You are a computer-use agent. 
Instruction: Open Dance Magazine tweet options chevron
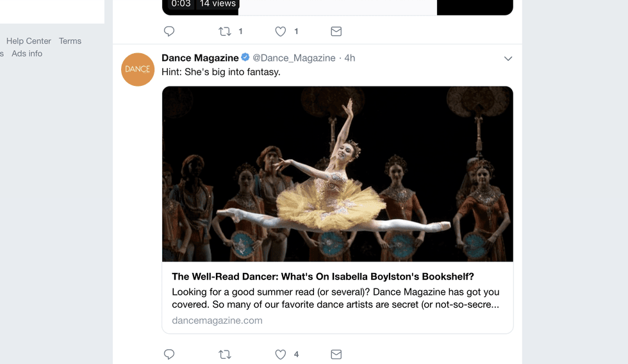[508, 58]
